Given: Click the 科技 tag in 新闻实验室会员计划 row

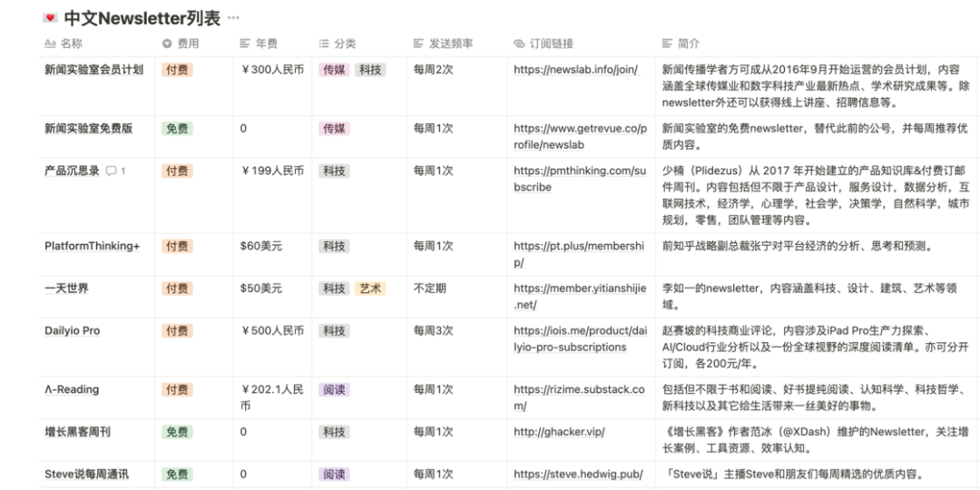Looking at the screenshot, I should [x=370, y=70].
